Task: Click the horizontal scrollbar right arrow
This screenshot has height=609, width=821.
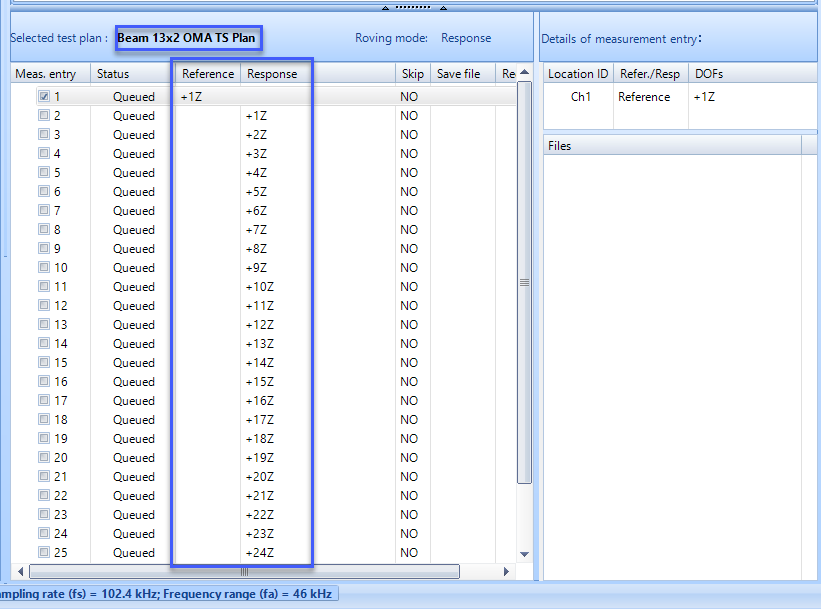Action: (x=505, y=572)
